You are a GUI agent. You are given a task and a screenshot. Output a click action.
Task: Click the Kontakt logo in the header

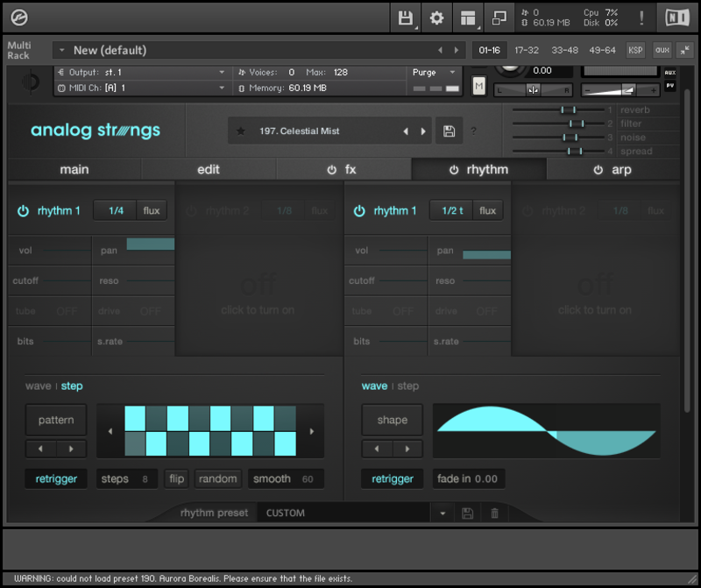coord(19,18)
